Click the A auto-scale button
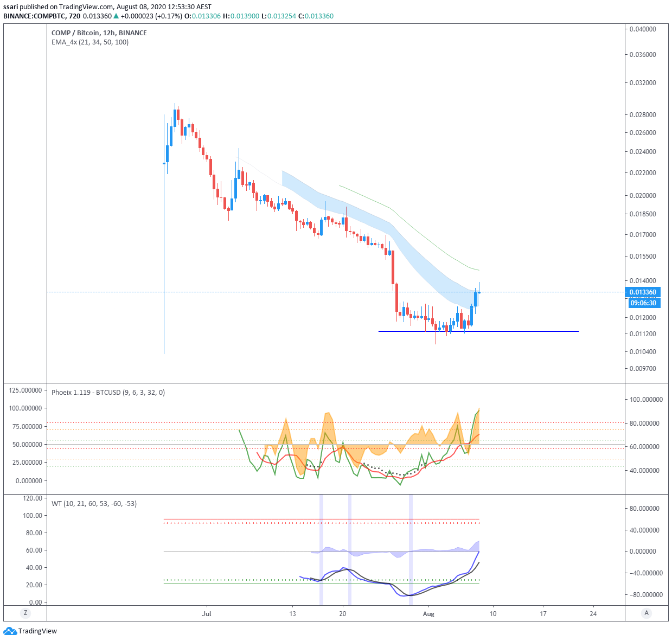The height and width of the screenshot is (641, 672). (647, 613)
